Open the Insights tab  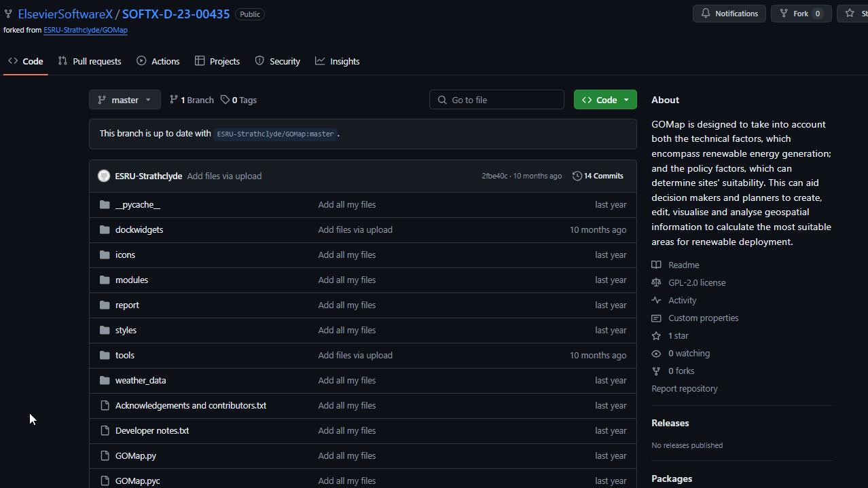coord(338,61)
